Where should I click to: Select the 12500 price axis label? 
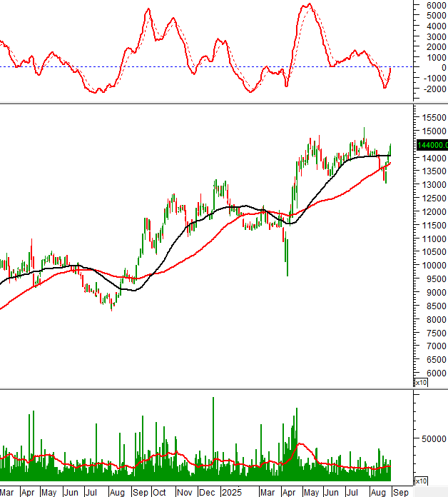pos(434,198)
